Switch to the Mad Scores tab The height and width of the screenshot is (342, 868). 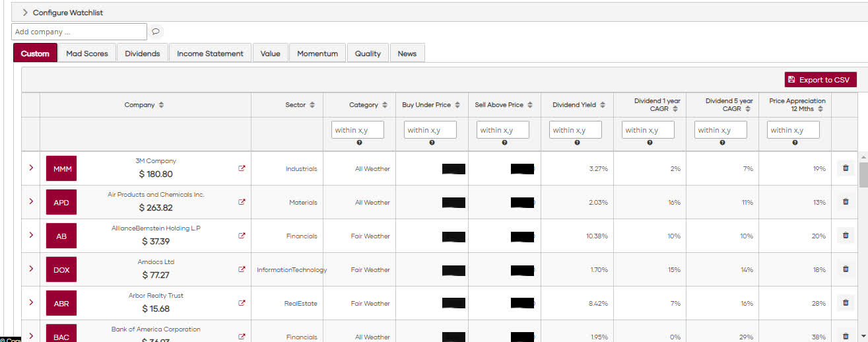pyautogui.click(x=87, y=53)
